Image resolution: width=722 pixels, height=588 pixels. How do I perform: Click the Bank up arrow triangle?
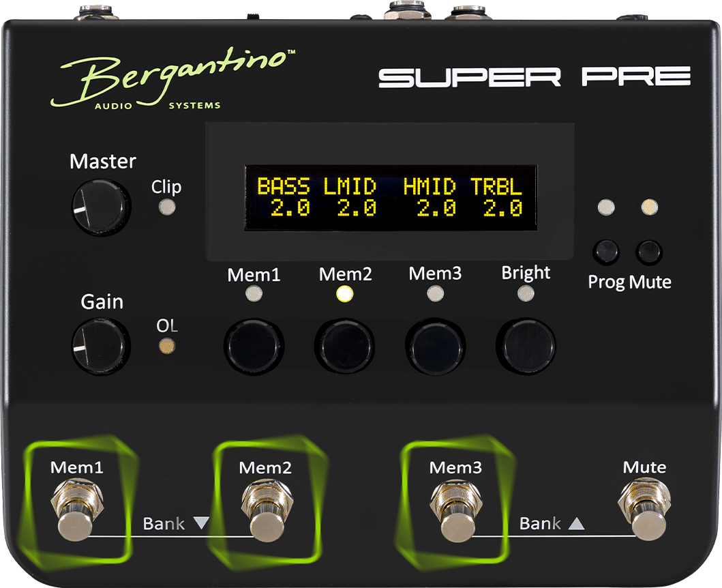577,524
